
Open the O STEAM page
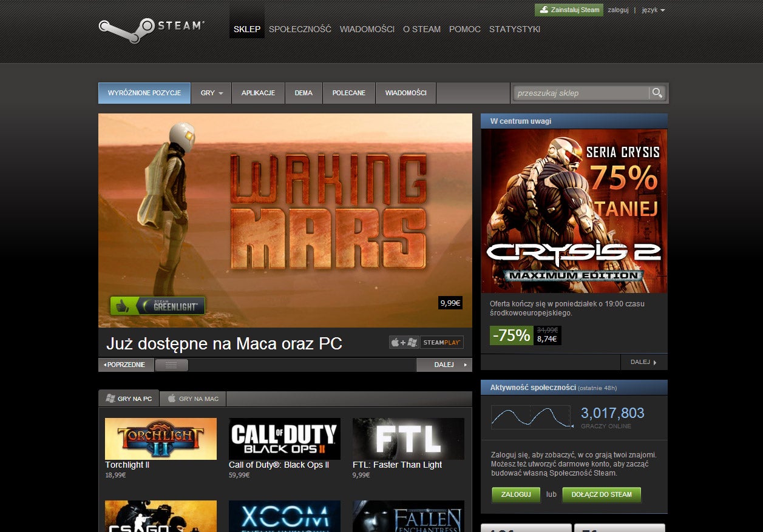click(x=422, y=29)
